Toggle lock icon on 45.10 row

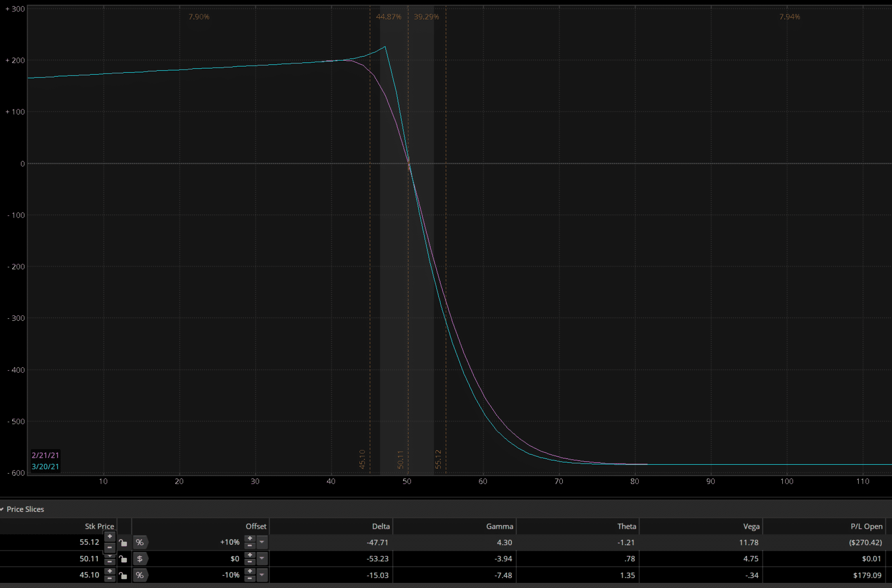pyautogui.click(x=123, y=575)
